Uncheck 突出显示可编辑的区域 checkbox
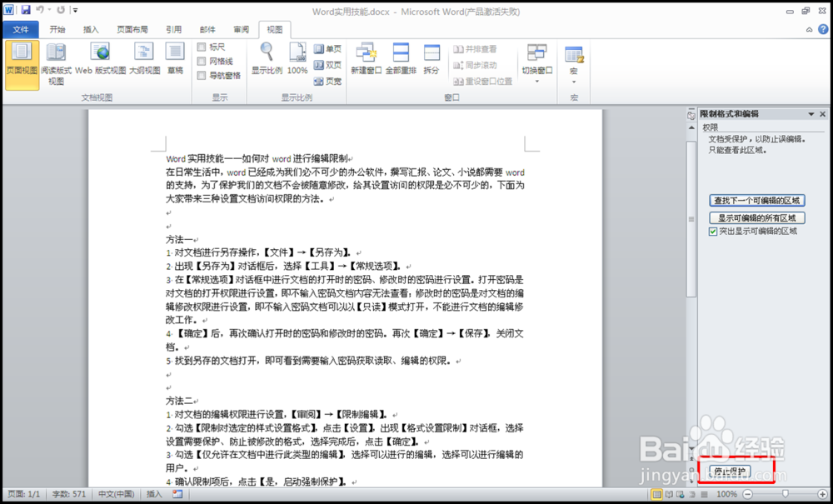The height and width of the screenshot is (504, 833). 713,232
